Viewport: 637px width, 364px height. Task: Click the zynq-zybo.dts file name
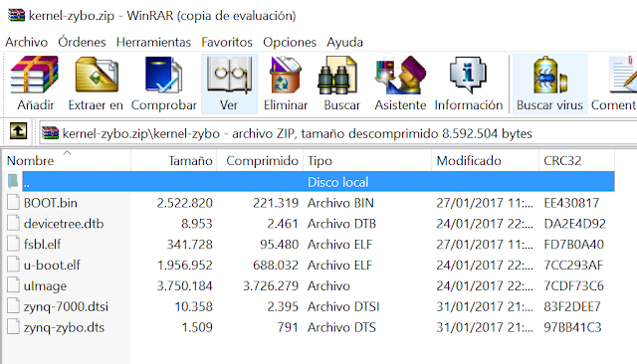click(x=64, y=327)
